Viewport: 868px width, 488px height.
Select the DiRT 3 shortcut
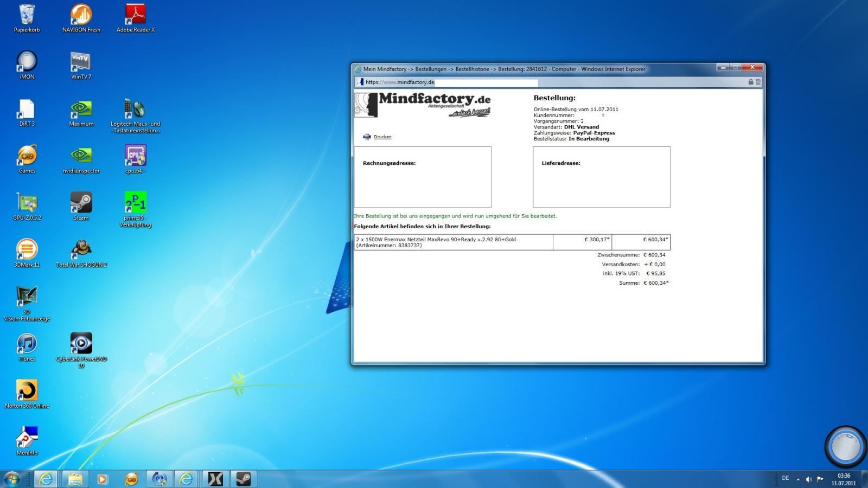click(x=27, y=112)
